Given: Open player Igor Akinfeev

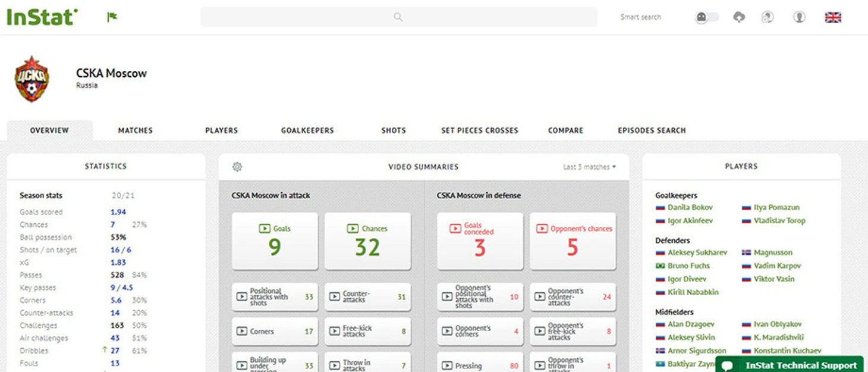Looking at the screenshot, I should click(x=690, y=221).
